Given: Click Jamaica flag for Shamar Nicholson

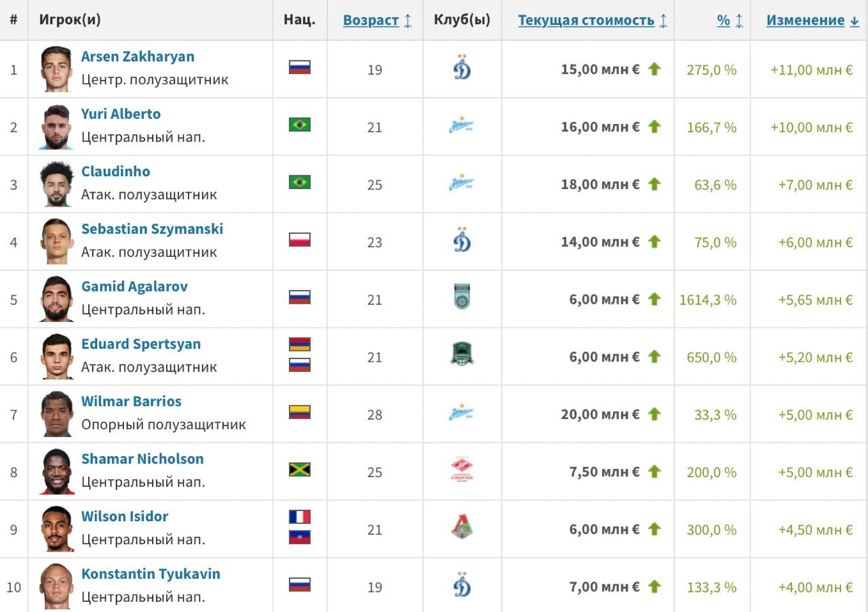Looking at the screenshot, I should coord(300,470).
